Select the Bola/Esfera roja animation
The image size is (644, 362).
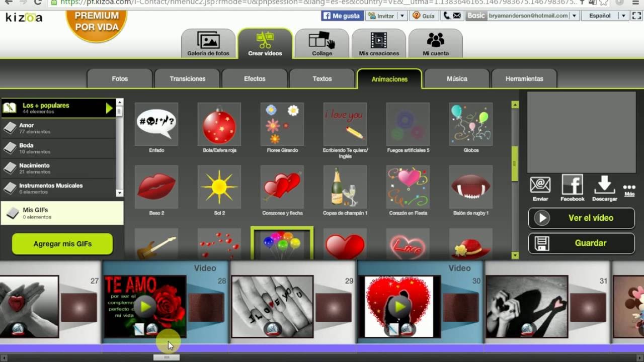[x=219, y=124]
